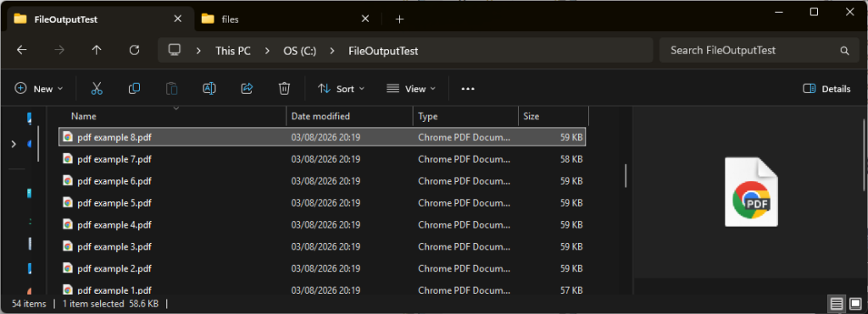Click the monitor icon in address bar
Screen dimensions: 868x314
(175, 50)
